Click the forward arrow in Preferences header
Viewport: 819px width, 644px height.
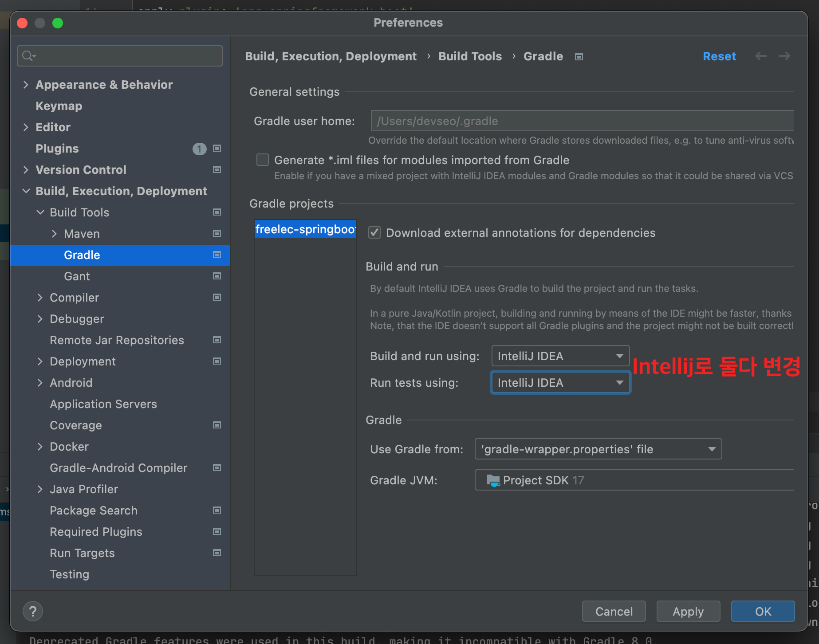785,56
